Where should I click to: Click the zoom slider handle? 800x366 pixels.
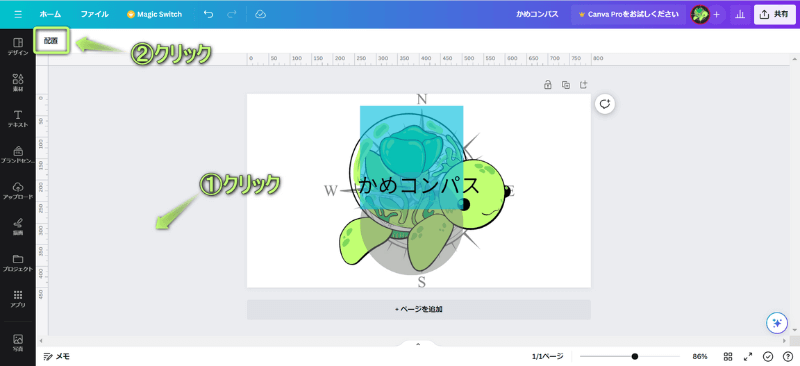(635, 356)
